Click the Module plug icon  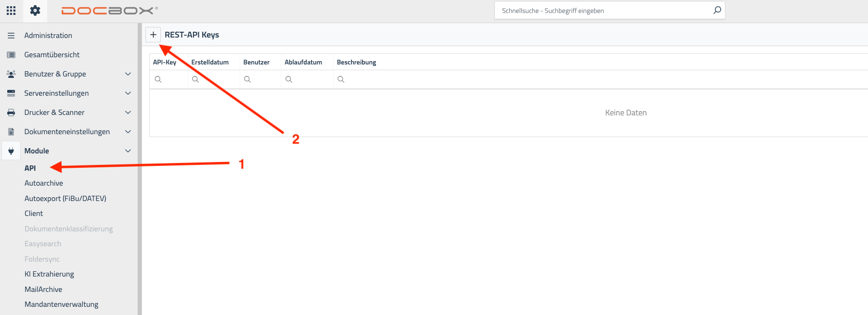(x=11, y=151)
